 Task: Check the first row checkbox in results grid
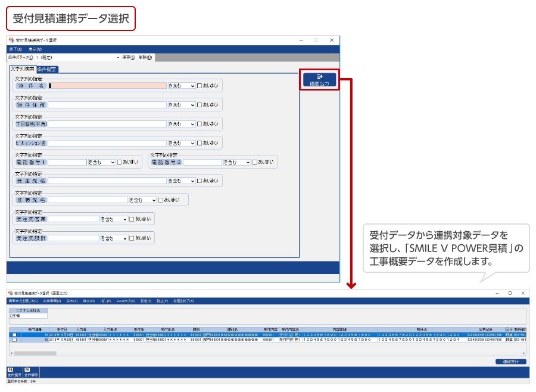pos(14,335)
